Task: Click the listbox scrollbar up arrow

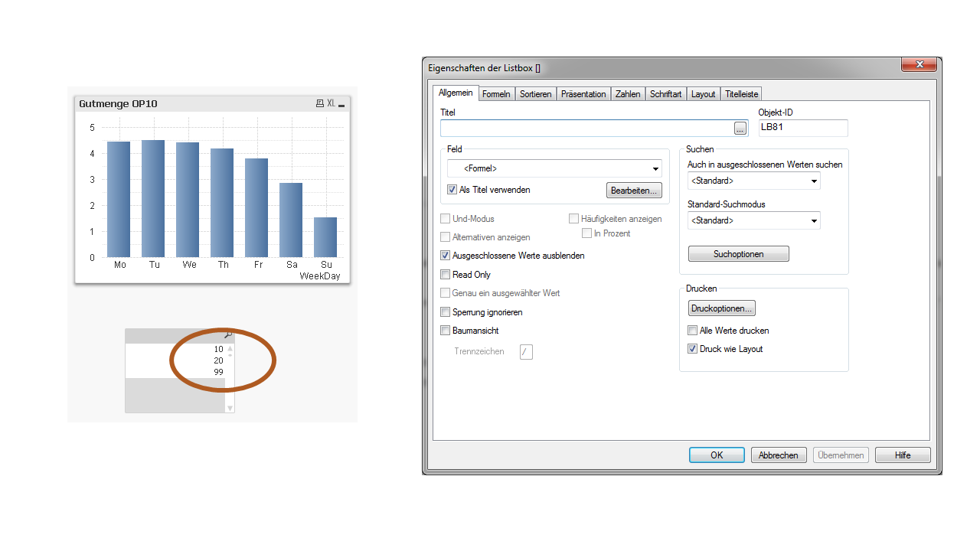Action: (230, 349)
